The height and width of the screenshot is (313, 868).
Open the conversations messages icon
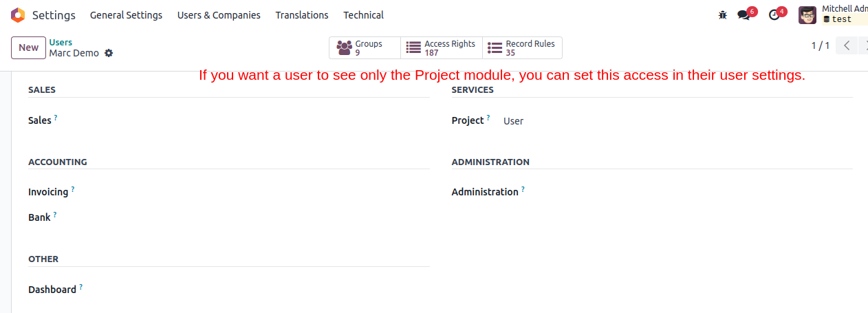(x=744, y=15)
